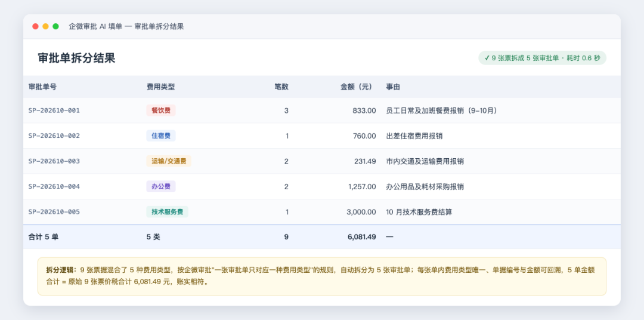644x320 pixels.
Task: Click the count 3 in the 餐饮费 row
Action: click(286, 110)
